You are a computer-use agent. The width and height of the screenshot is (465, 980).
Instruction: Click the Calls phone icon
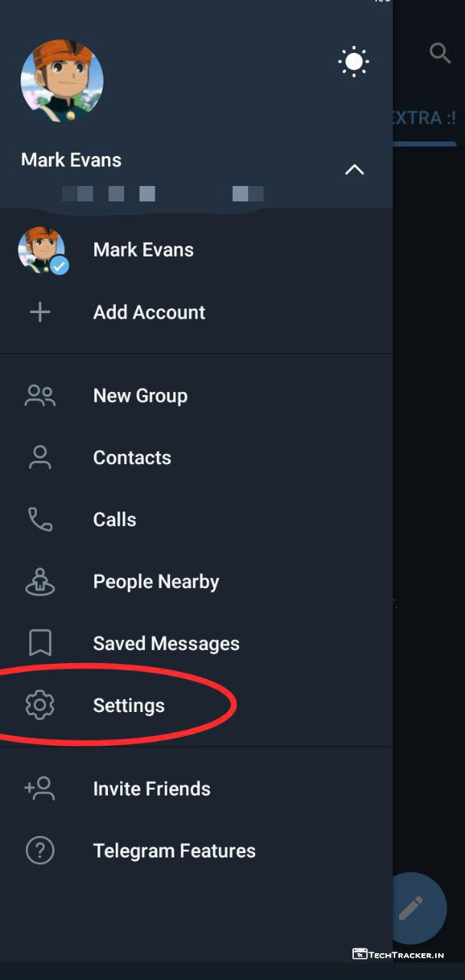40,520
